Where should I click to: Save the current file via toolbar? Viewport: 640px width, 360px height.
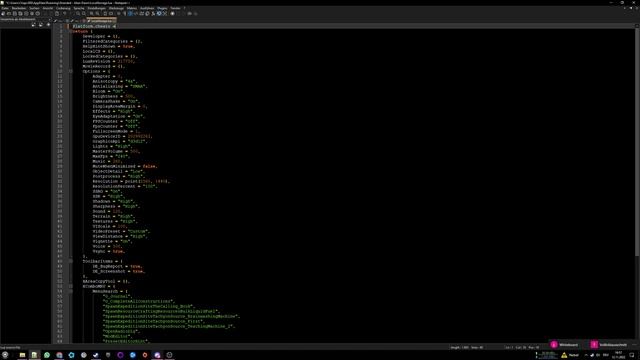(x=15, y=13)
